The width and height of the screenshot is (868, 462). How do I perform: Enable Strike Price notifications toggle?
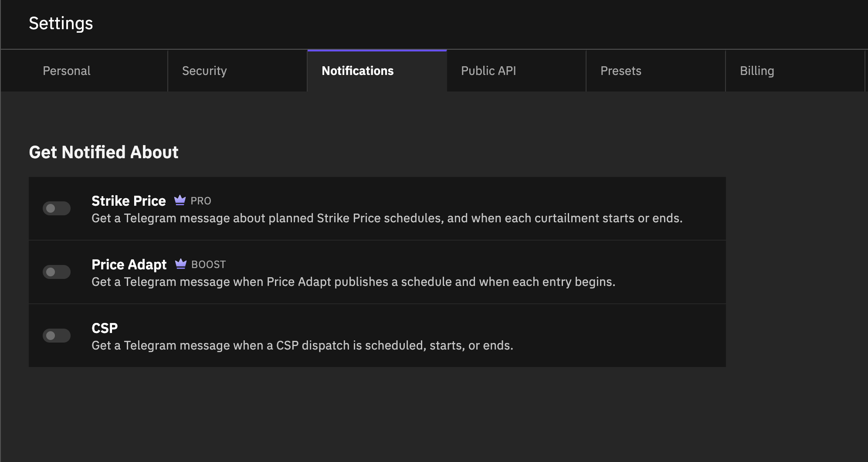coord(57,208)
